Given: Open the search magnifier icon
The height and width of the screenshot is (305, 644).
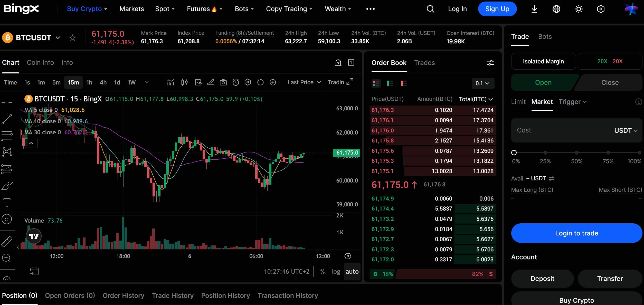Looking at the screenshot, I should coord(430,9).
